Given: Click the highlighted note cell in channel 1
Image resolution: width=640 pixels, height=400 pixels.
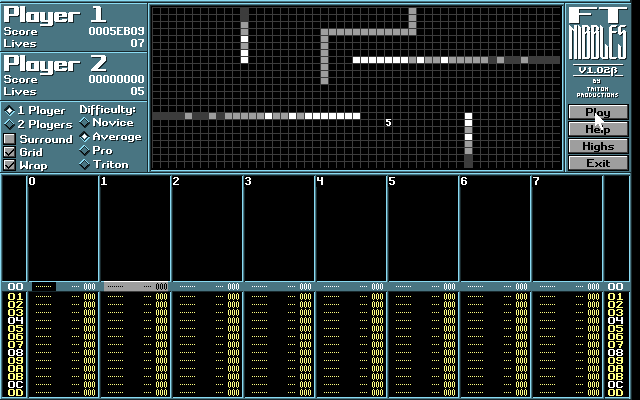Looking at the screenshot, I should click(135, 286).
